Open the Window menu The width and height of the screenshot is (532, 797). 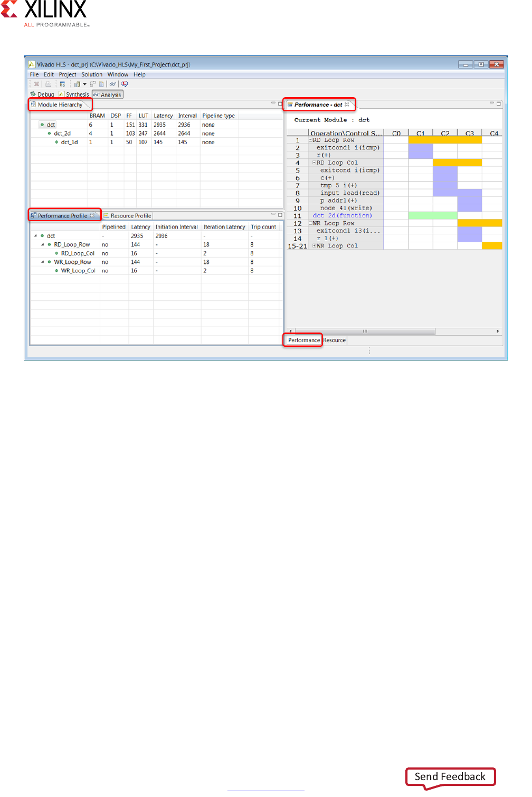click(x=118, y=74)
